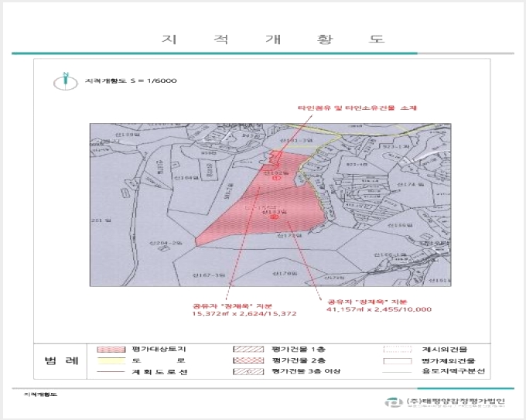Click the legend label '용도지역구분선'
This screenshot has width=526, height=420.
click(453, 371)
